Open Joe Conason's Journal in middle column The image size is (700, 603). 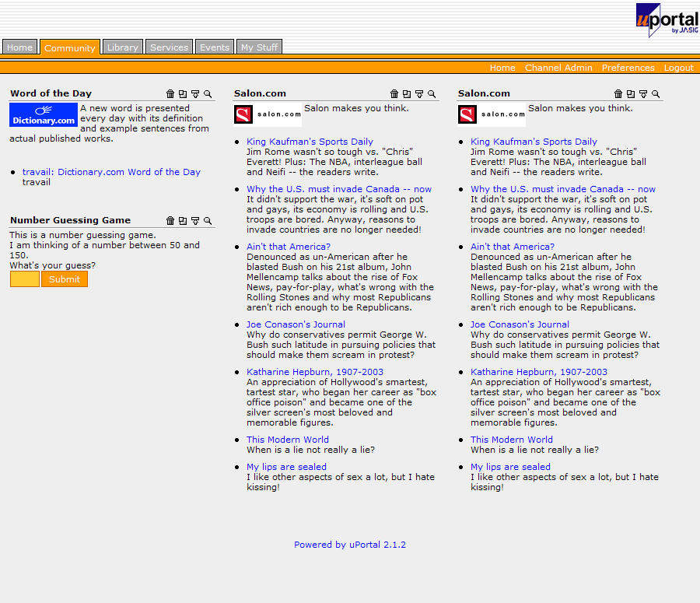pos(296,324)
